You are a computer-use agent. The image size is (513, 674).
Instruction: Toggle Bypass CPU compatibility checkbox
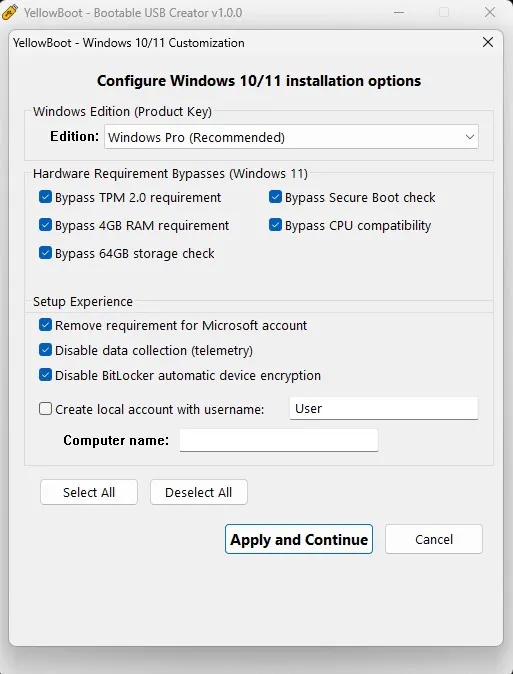tap(275, 225)
